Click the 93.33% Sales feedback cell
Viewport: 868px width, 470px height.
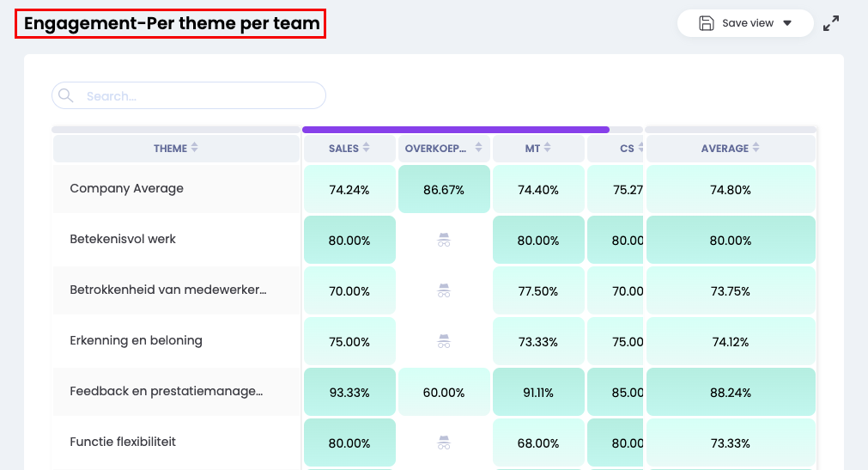[349, 393]
